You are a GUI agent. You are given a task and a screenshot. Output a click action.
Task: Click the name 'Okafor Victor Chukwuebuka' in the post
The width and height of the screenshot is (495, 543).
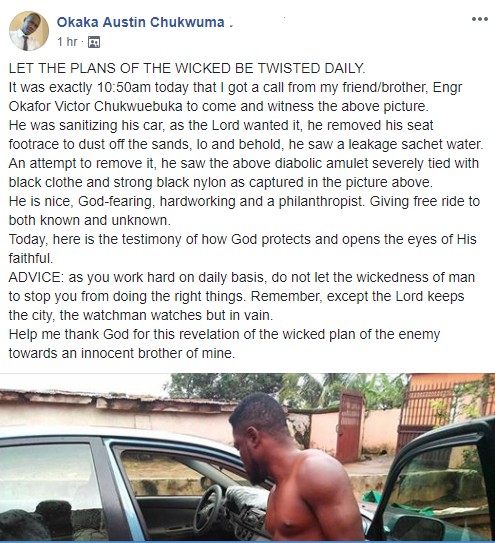point(96,106)
